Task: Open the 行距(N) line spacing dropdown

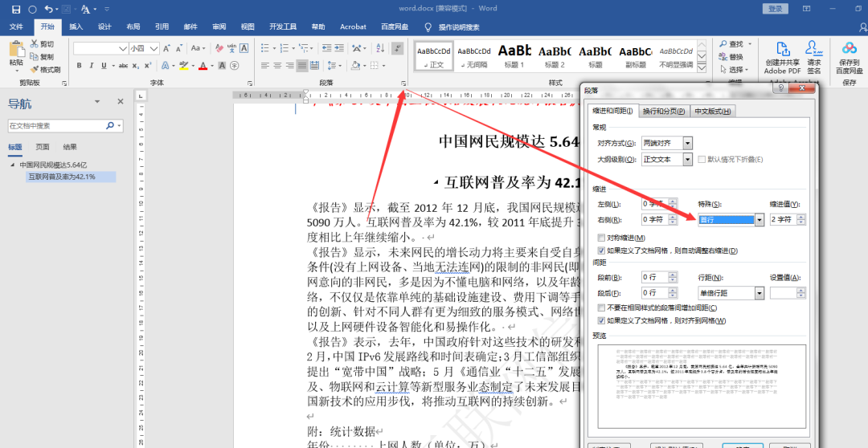Action: (x=759, y=292)
